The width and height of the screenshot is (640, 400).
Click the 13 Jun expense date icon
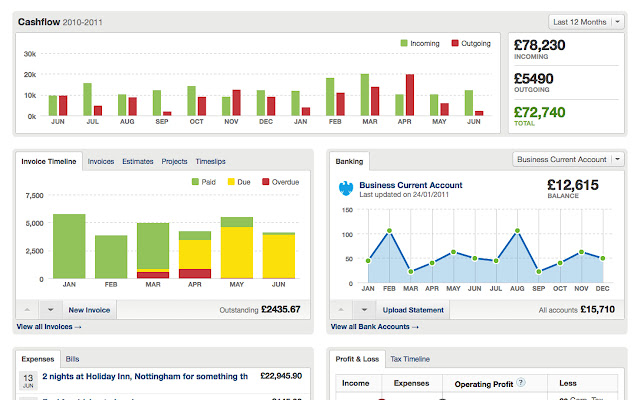click(27, 378)
